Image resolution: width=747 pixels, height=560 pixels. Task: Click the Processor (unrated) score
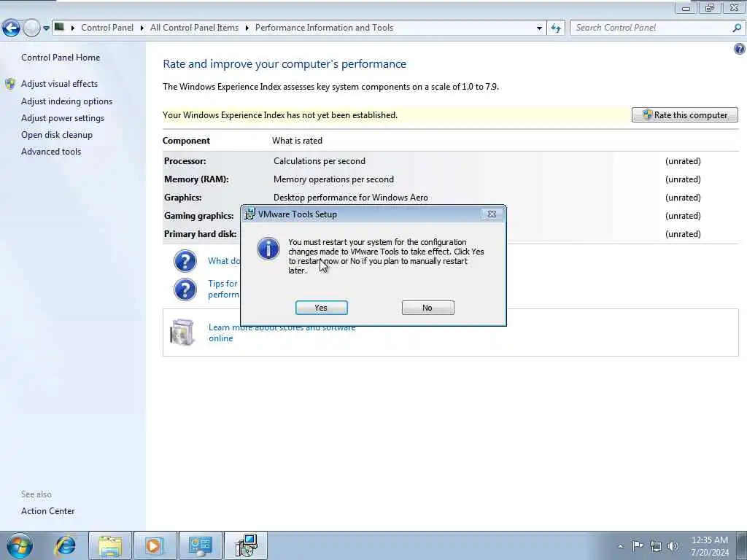[683, 161]
